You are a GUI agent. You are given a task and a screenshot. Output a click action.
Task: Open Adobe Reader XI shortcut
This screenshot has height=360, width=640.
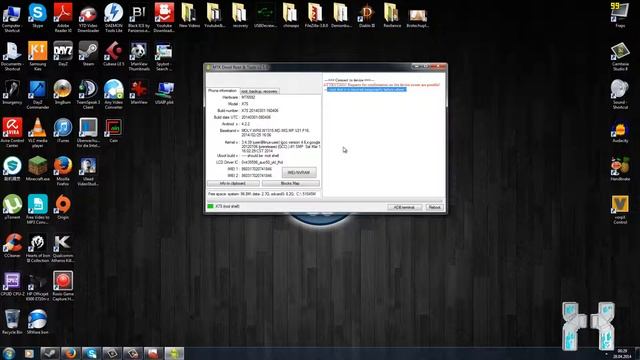[63, 18]
